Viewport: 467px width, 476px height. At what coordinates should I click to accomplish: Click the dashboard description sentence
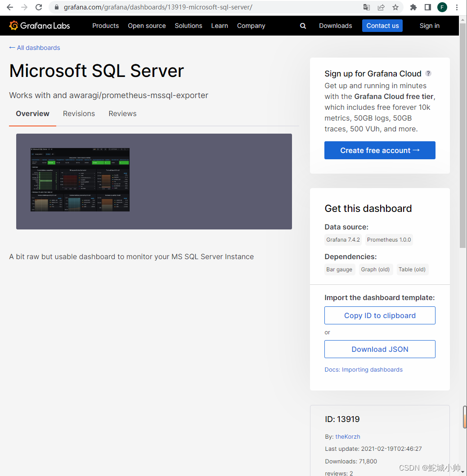click(x=131, y=256)
